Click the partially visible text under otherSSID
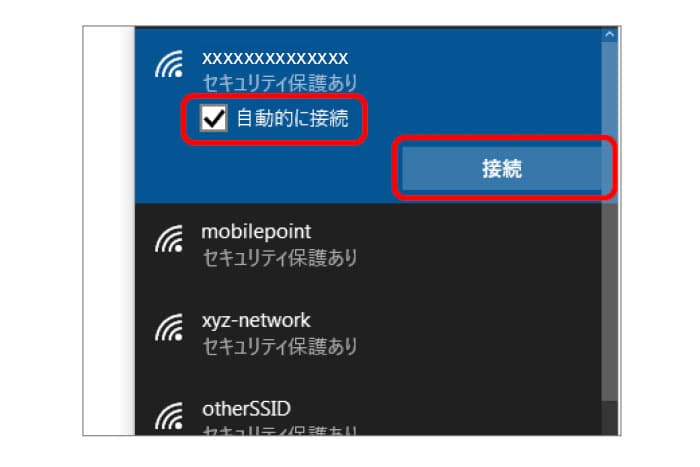 click(x=280, y=430)
